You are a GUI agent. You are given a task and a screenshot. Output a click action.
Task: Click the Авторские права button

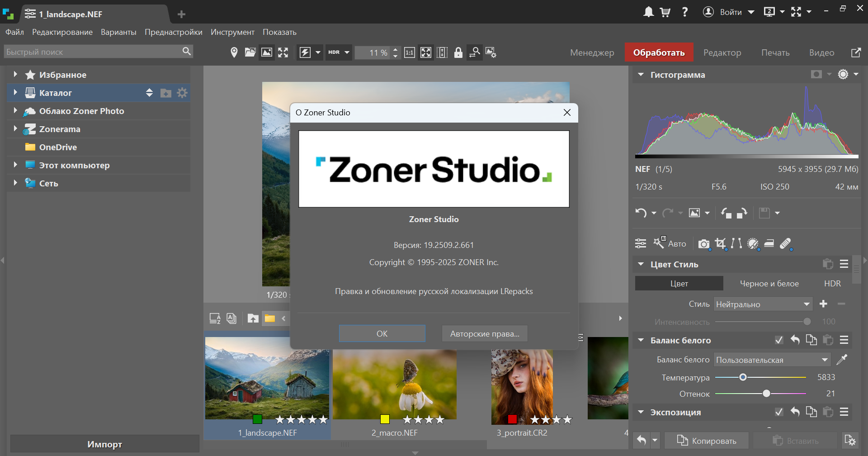pos(484,334)
